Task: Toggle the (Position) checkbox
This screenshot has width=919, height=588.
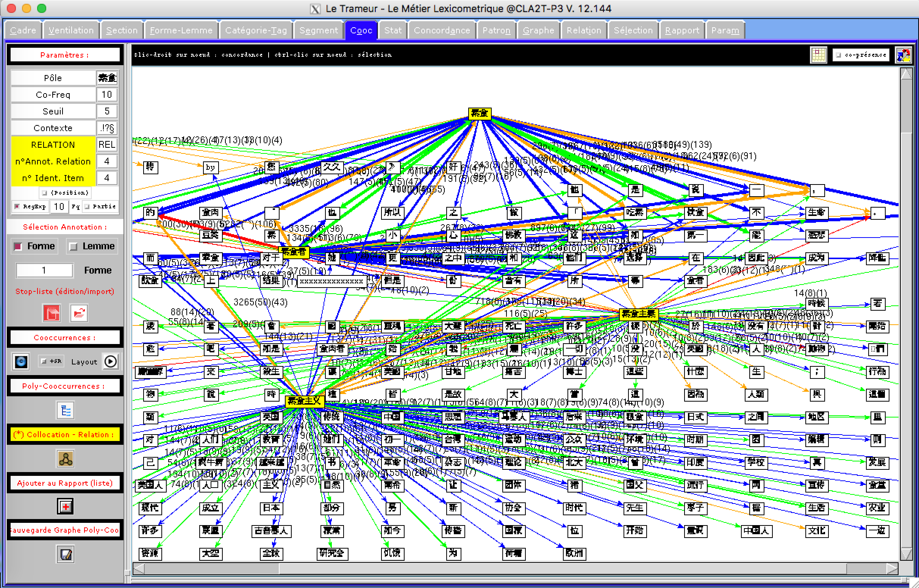Action: coord(44,193)
